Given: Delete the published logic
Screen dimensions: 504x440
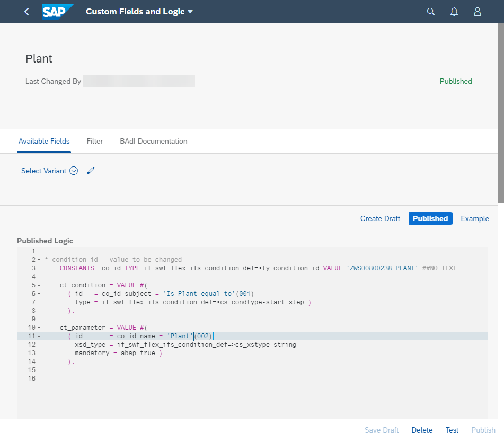Looking at the screenshot, I should 422,430.
